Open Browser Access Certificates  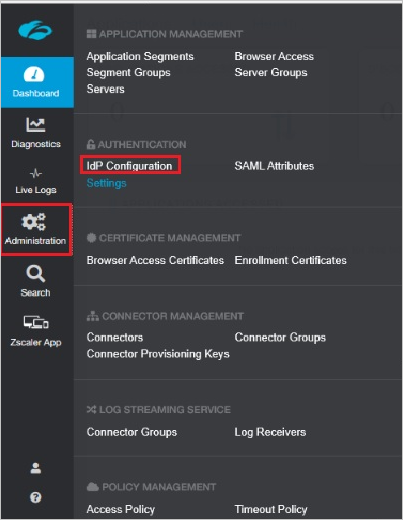pos(155,260)
